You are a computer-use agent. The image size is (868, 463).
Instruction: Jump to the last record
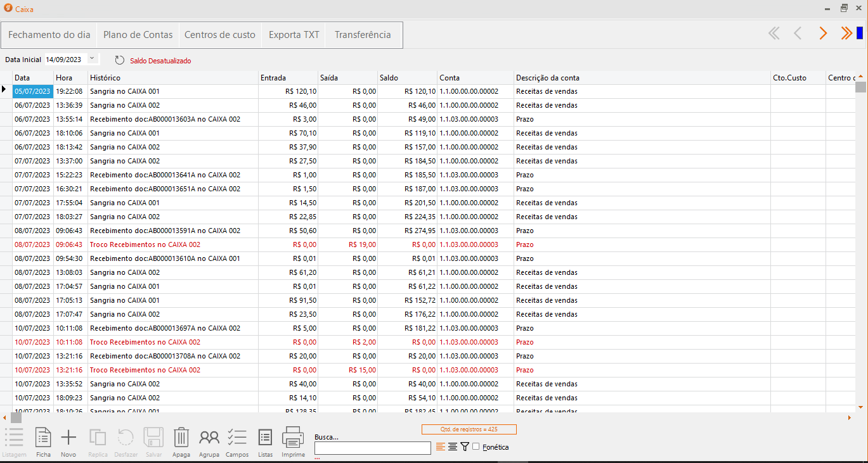846,34
